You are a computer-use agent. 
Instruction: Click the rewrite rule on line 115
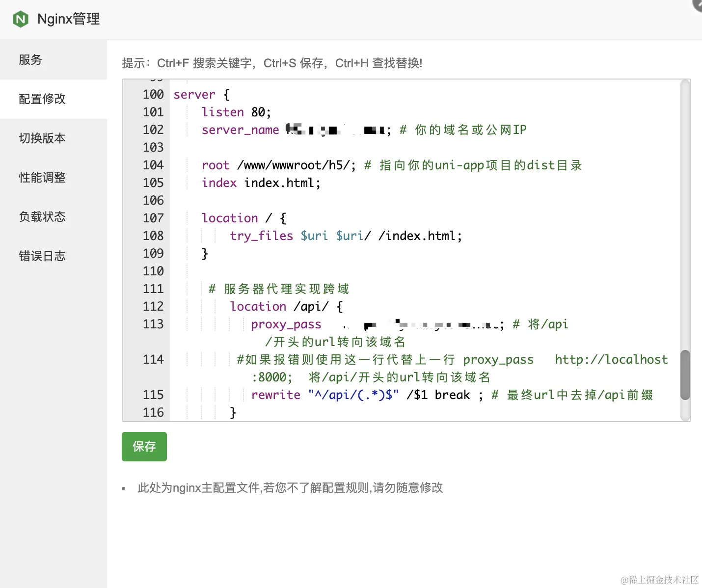pyautogui.click(x=276, y=395)
